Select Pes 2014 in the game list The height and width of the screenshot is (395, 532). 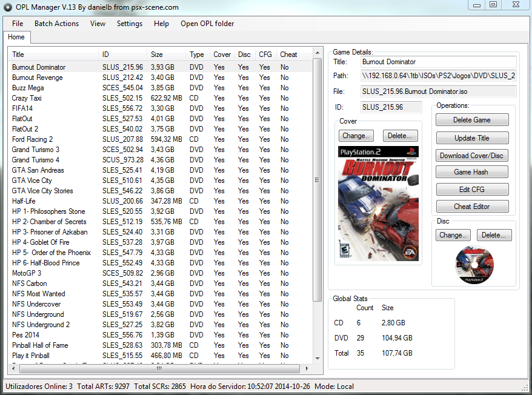click(x=160, y=335)
